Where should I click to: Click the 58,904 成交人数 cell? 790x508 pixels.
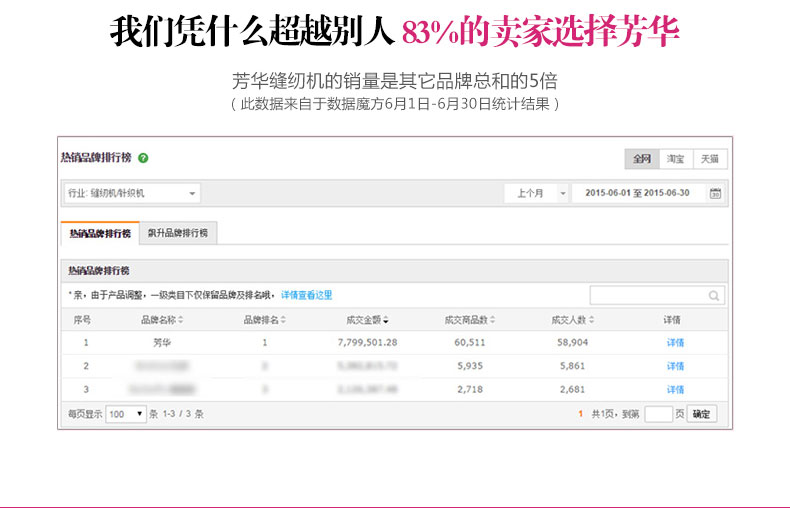[572, 343]
